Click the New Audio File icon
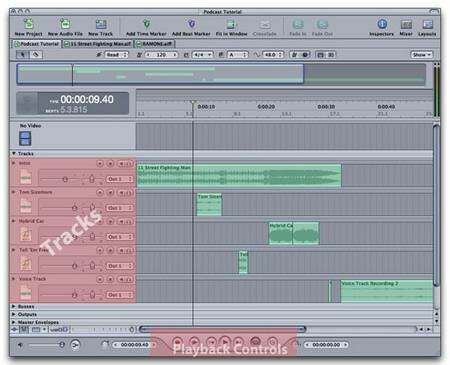 pyautogui.click(x=65, y=24)
